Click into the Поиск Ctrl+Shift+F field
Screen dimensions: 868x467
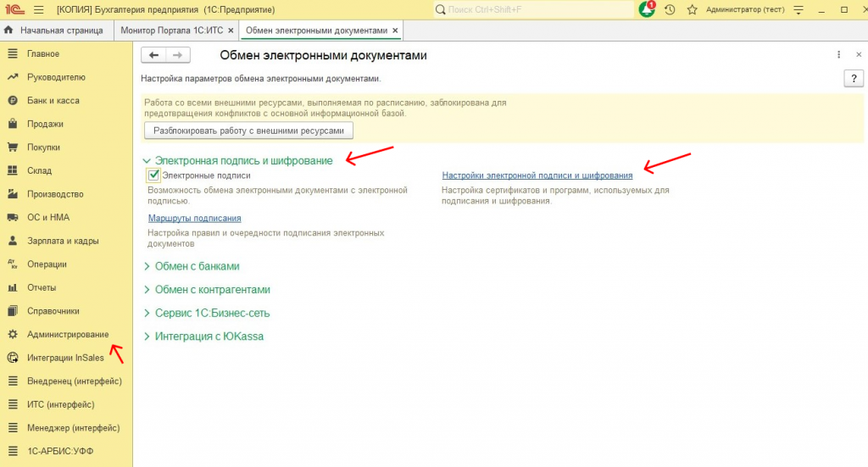pyautogui.click(x=534, y=9)
